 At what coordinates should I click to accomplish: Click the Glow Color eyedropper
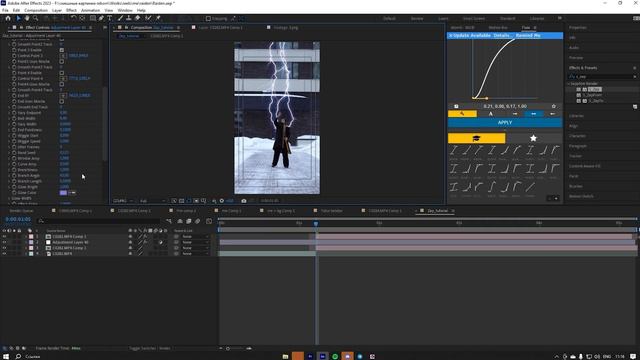(x=72, y=193)
